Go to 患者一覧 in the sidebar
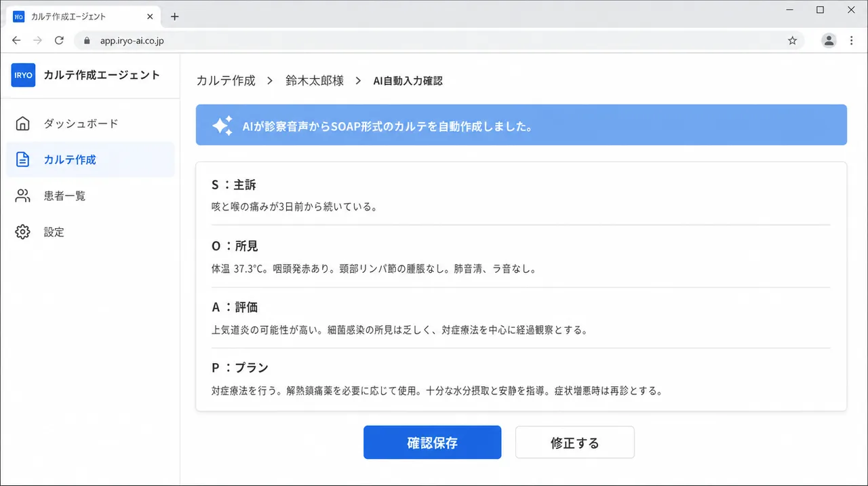The height and width of the screenshot is (486, 868). (x=90, y=196)
